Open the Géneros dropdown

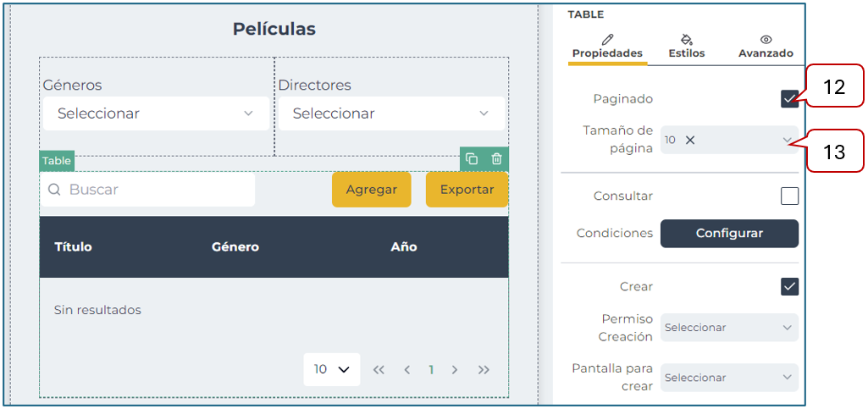click(156, 113)
